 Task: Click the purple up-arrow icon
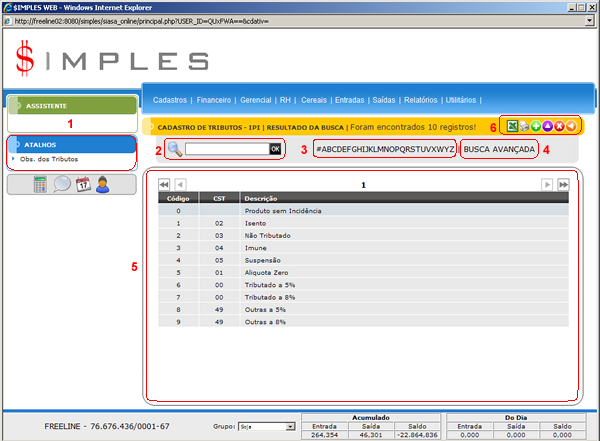546,127
